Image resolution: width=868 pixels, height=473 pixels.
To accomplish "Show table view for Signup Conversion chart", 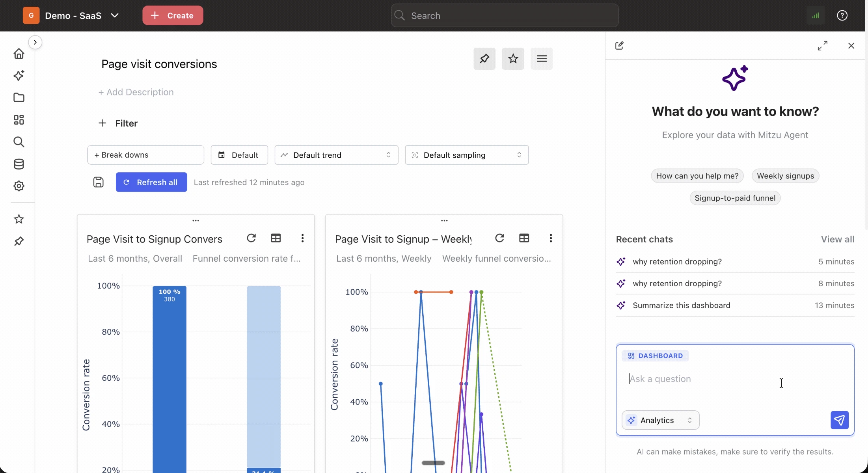I will pos(276,238).
